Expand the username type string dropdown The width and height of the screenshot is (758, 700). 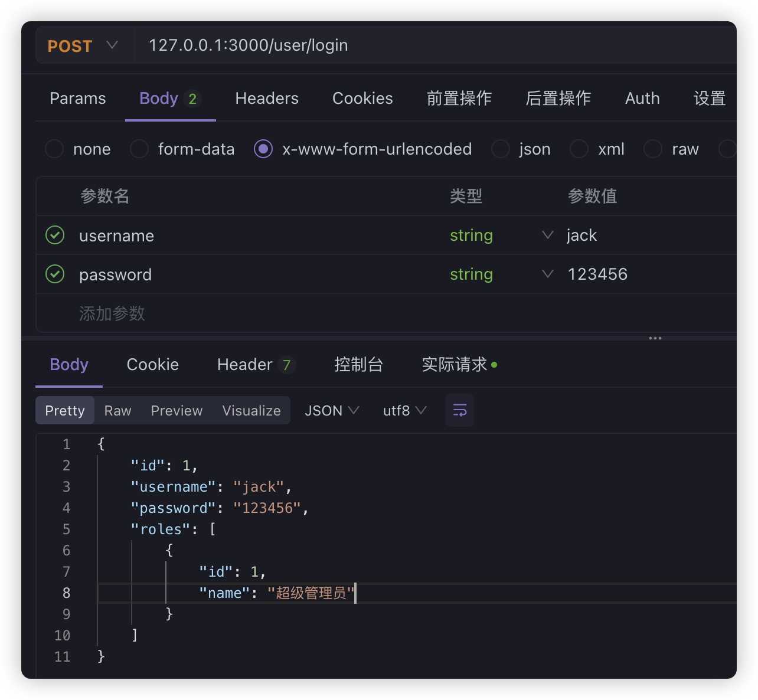click(x=547, y=235)
